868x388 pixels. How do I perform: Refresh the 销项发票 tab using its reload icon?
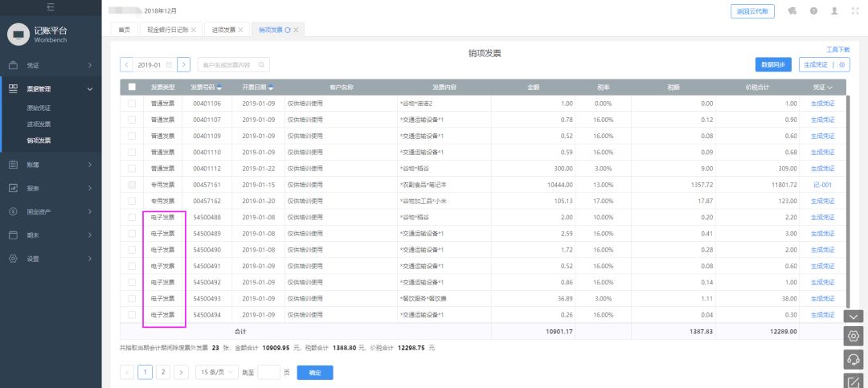(x=287, y=30)
